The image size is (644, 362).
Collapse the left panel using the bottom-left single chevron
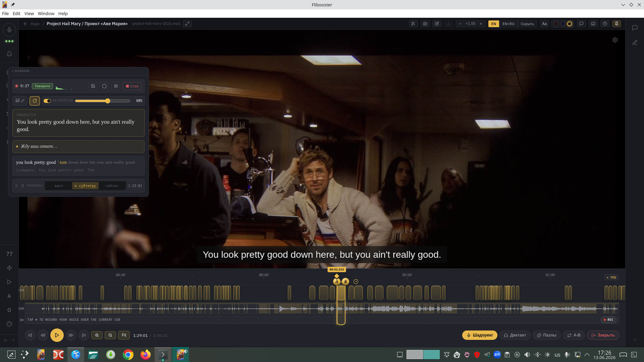click(13, 340)
